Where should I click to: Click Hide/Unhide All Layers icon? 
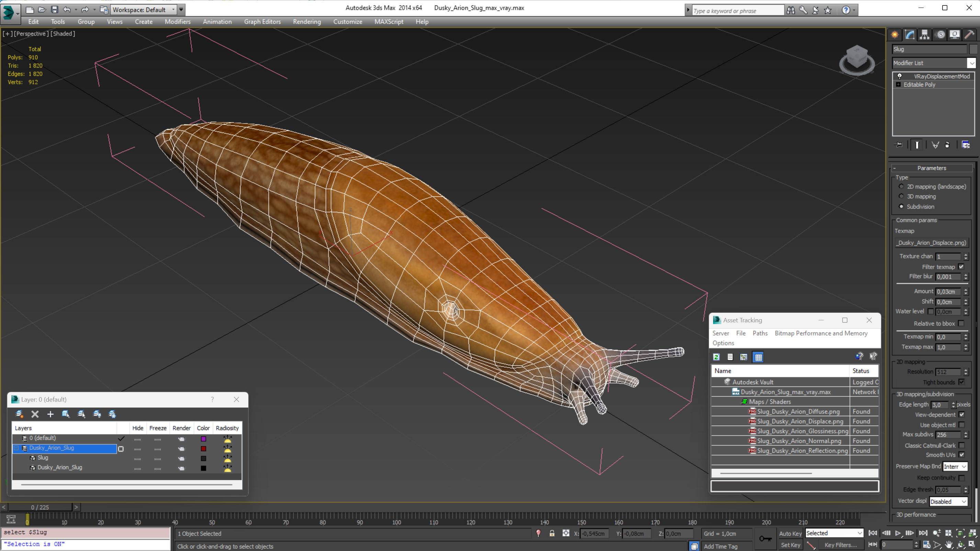[97, 414]
